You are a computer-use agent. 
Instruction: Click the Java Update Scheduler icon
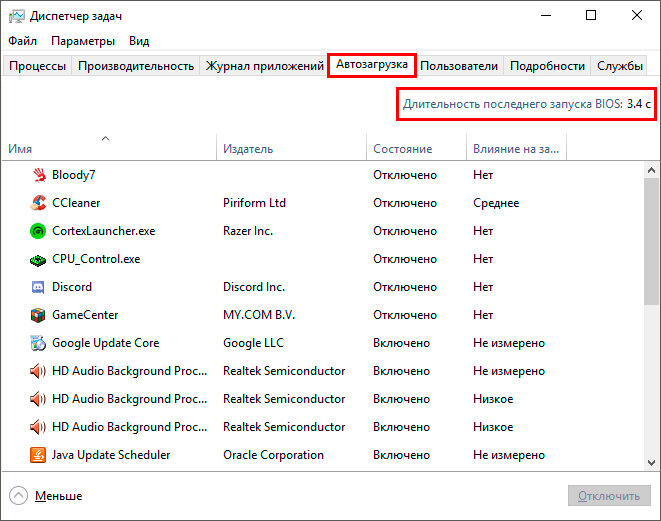tap(38, 455)
